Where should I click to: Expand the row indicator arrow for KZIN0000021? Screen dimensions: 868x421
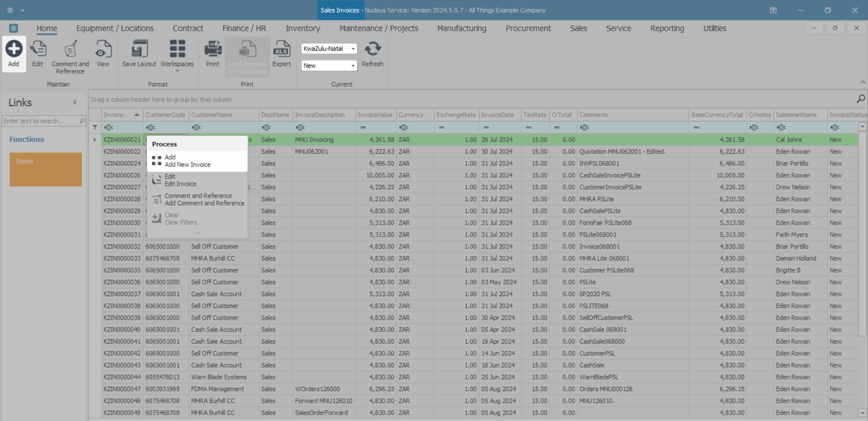tap(95, 140)
